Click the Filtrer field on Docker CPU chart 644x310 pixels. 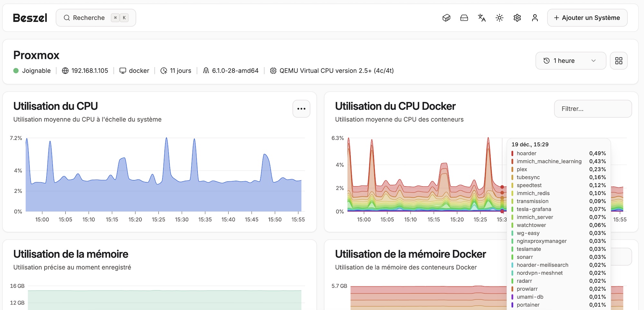click(592, 109)
